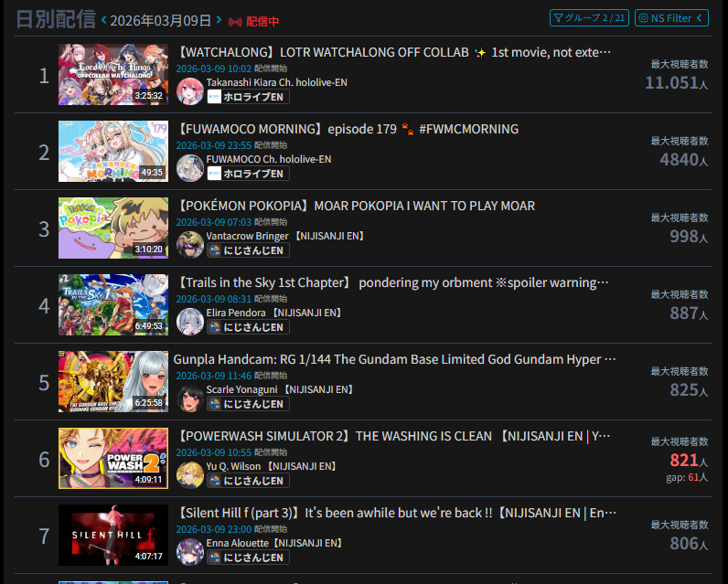Click the gap: 61人 value
This screenshot has height=584, width=728.
point(687,477)
